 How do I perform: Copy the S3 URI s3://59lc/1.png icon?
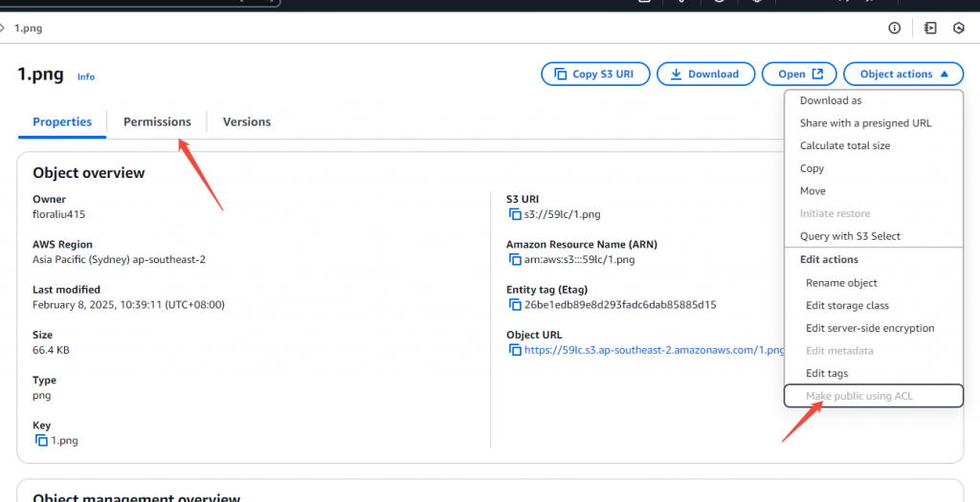pos(515,215)
